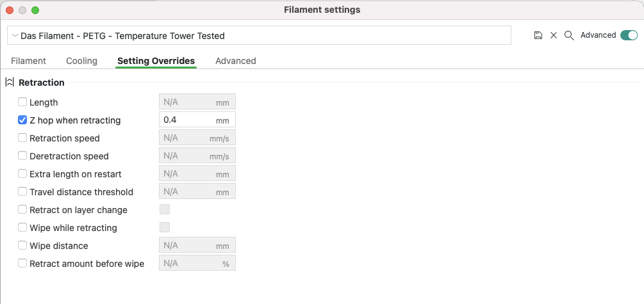Tick the Wipe while retracting checkbox
The image size is (644, 304).
pyautogui.click(x=22, y=227)
